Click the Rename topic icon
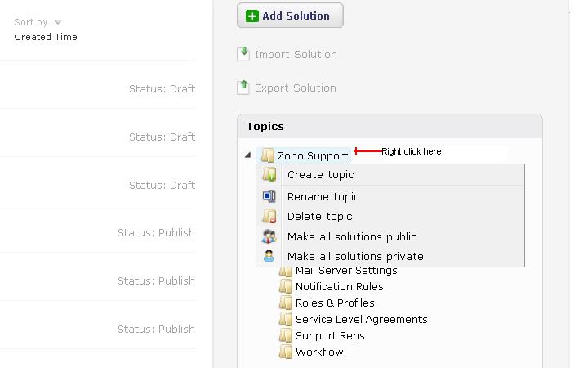The image size is (588, 368). (269, 196)
